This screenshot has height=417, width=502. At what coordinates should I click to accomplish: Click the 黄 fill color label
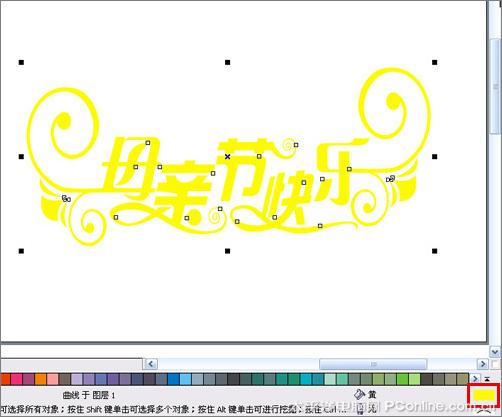[x=372, y=395]
